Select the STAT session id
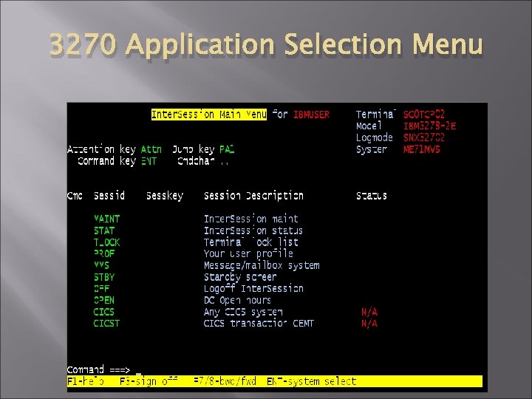This screenshot has width=532, height=399. [x=104, y=231]
